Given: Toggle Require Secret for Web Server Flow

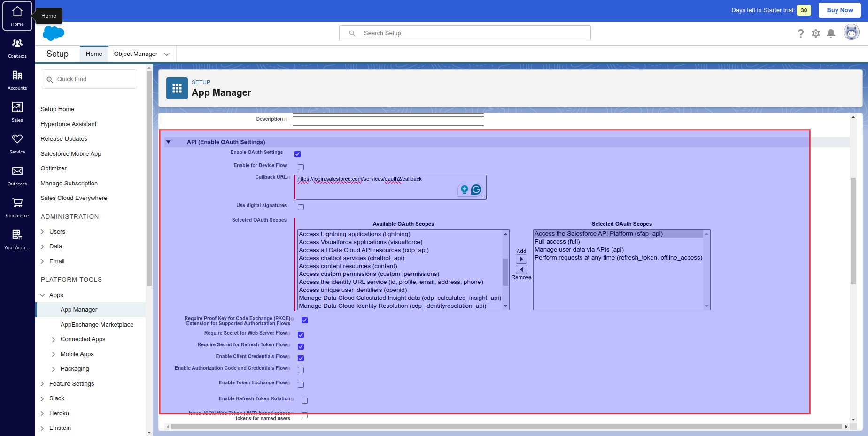Looking at the screenshot, I should coord(301,335).
